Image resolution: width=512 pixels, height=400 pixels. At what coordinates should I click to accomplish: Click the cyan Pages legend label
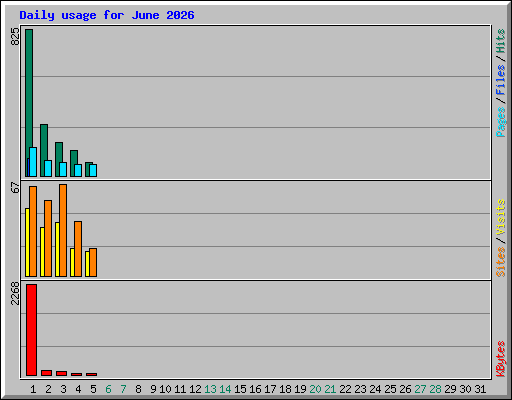(500, 122)
